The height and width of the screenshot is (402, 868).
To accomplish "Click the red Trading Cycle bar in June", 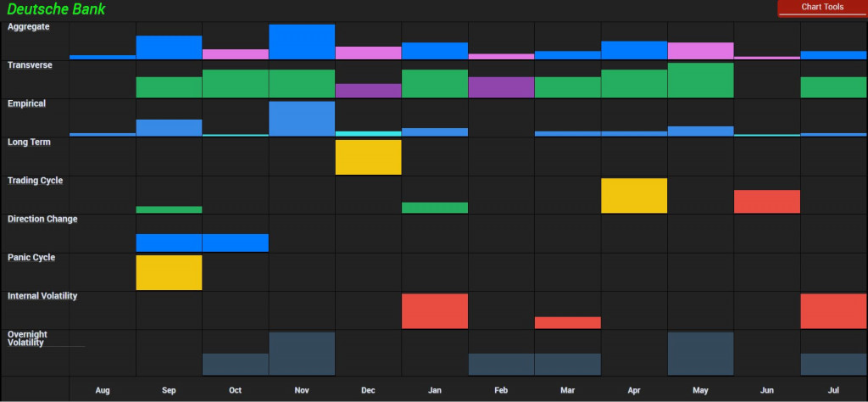I will pyautogui.click(x=766, y=202).
